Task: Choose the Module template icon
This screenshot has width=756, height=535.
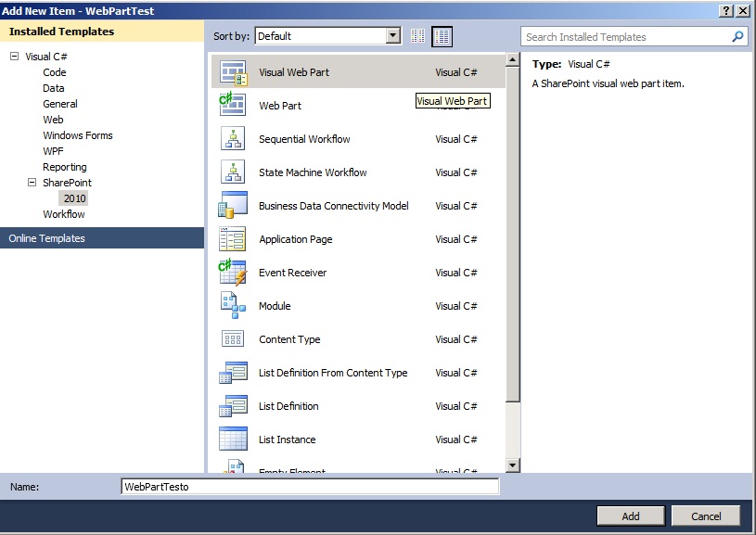Action: tap(233, 306)
